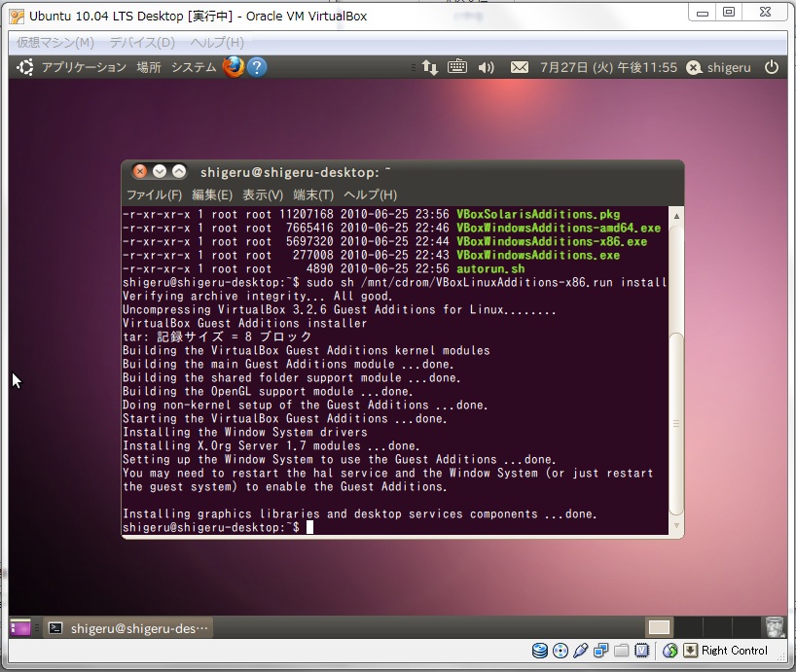Open terminal 表示(V) menu
Viewport: 796px width, 672px height.
click(x=263, y=195)
